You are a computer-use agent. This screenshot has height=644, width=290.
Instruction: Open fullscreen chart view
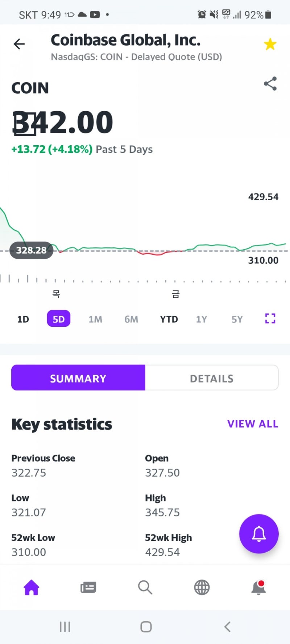[x=270, y=319]
